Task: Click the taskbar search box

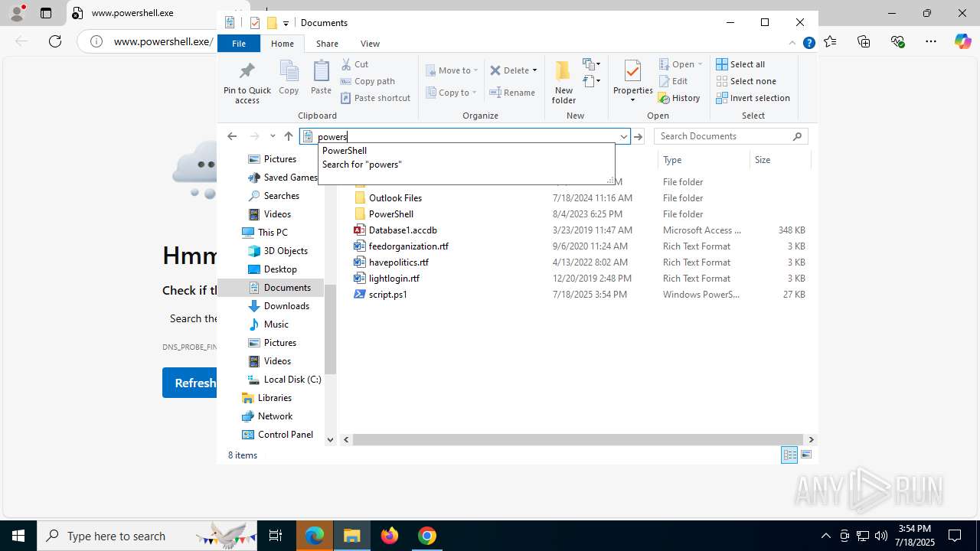Action: (x=147, y=536)
